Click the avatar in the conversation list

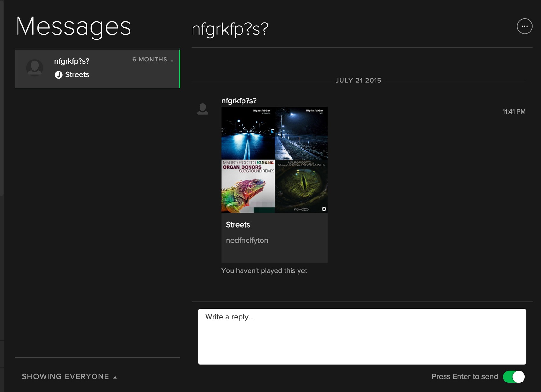[35, 68]
